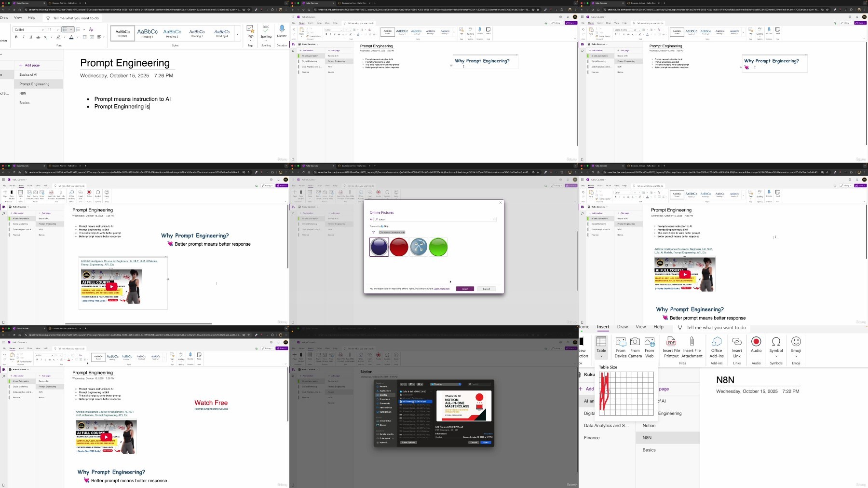The image size is (868, 488).
Task: Toggle Subscript in the enlarged Calibri font ribbon
Action: point(45,37)
